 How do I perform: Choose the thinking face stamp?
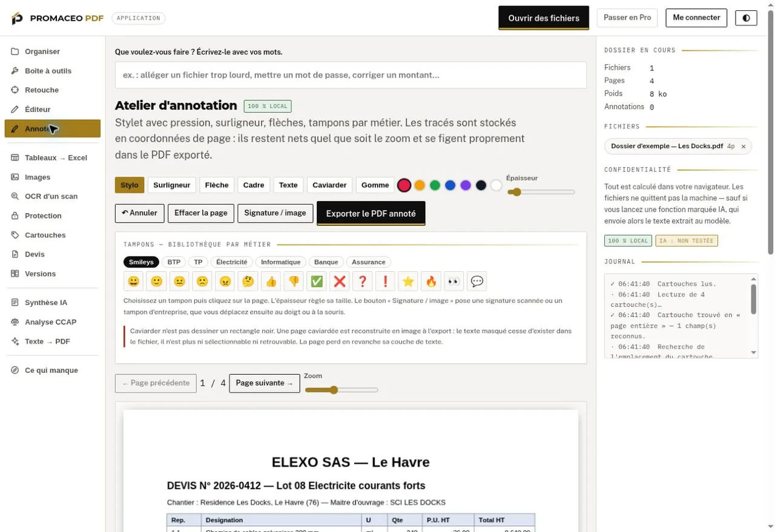click(x=248, y=281)
